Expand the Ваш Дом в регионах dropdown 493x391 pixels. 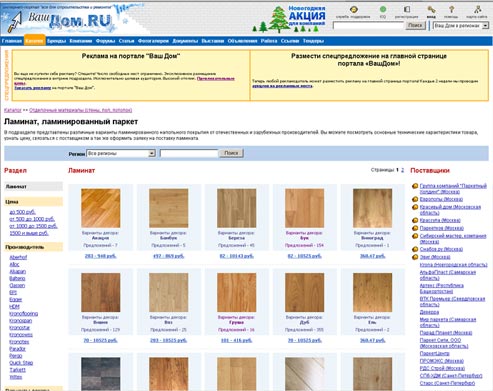point(461,25)
